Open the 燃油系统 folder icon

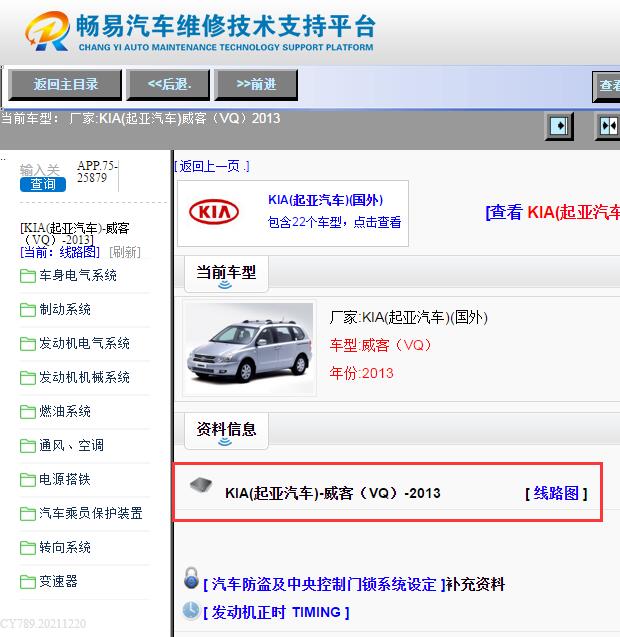28,412
